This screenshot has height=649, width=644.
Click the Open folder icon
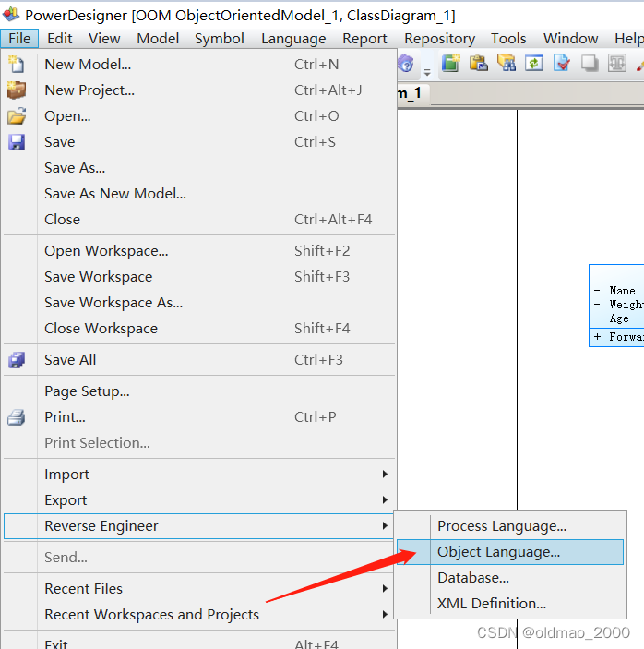pyautogui.click(x=17, y=116)
